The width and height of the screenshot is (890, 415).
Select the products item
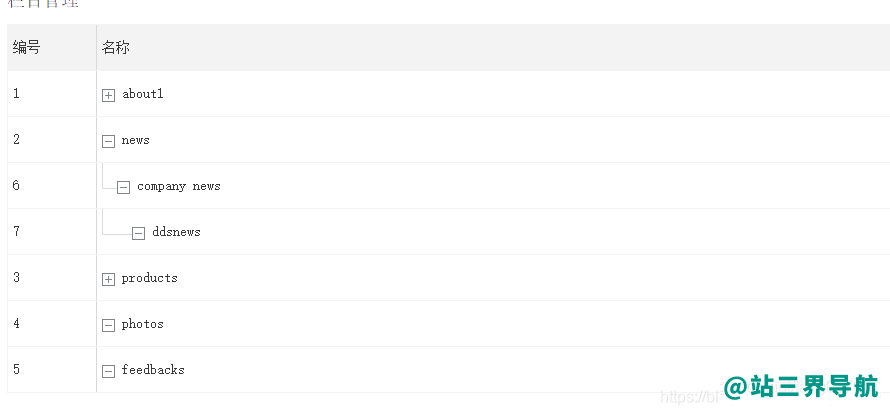tap(150, 278)
